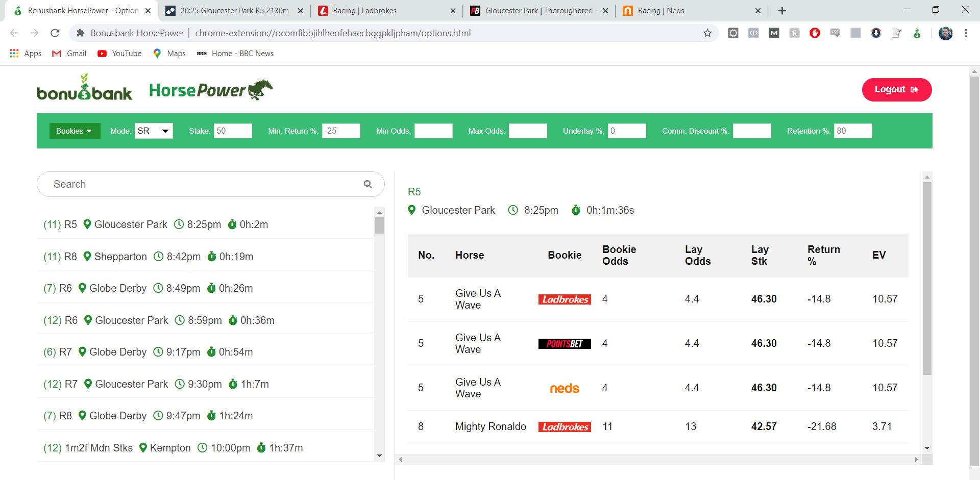
Task: Click the AdBlock extension icon
Action: [815, 33]
